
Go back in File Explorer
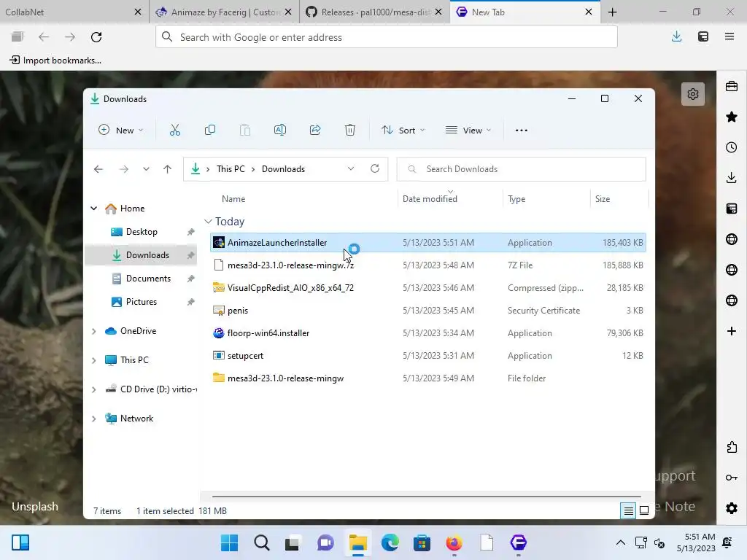(98, 168)
